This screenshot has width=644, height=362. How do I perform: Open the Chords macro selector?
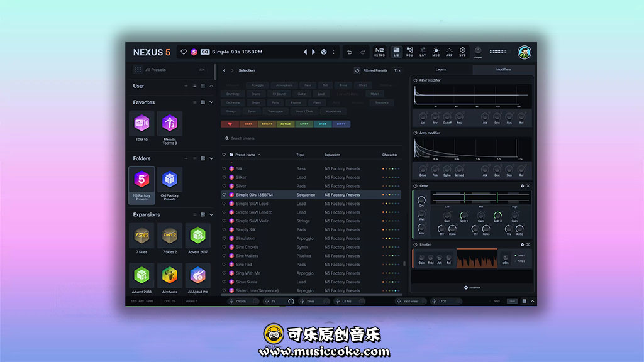click(244, 301)
